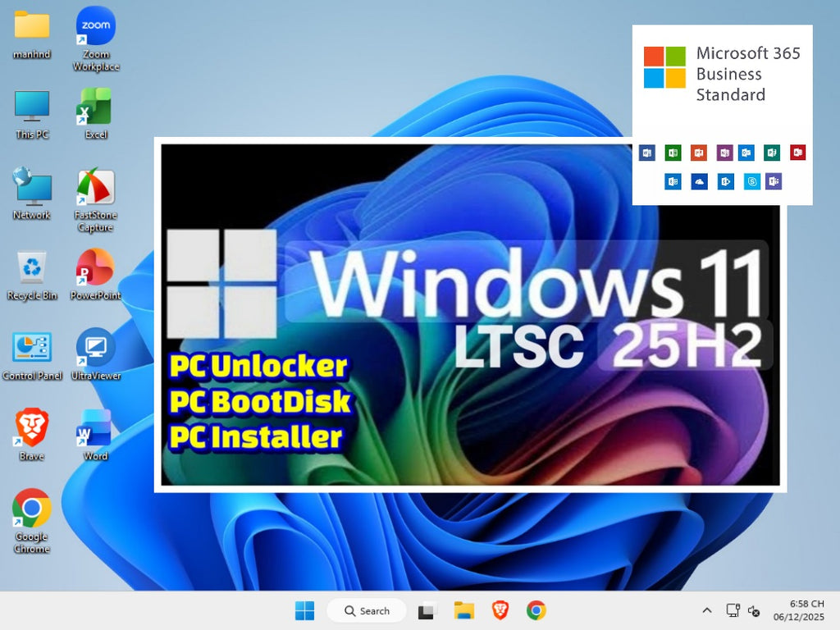
Task: Open File Explorer from the taskbar
Action: coord(463,610)
